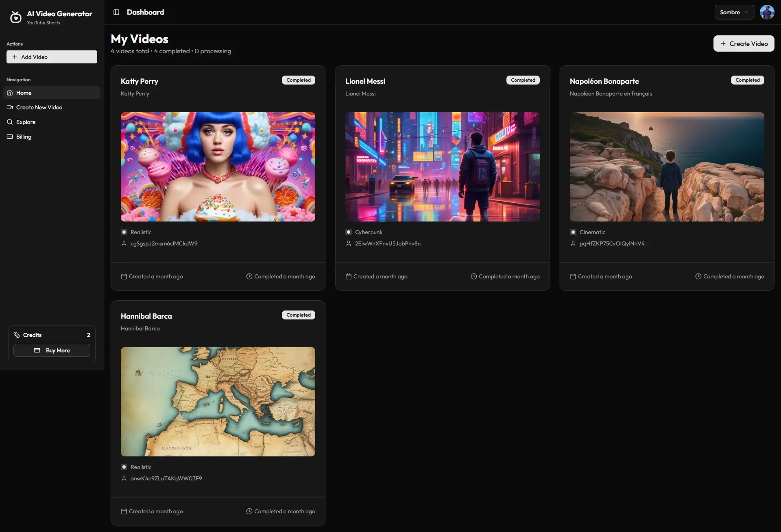This screenshot has width=781, height=532.
Task: Open the Napoléon Bonaparte cliff thumbnail
Action: [667, 167]
